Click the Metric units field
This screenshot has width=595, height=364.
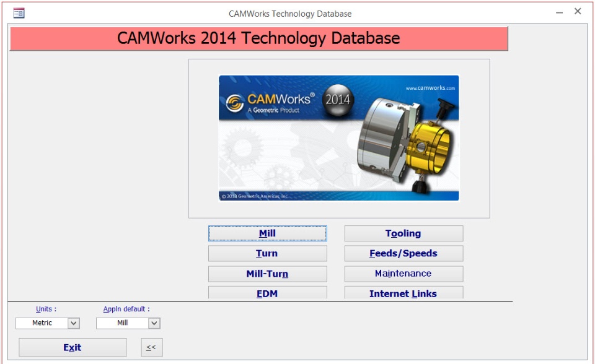click(x=42, y=323)
